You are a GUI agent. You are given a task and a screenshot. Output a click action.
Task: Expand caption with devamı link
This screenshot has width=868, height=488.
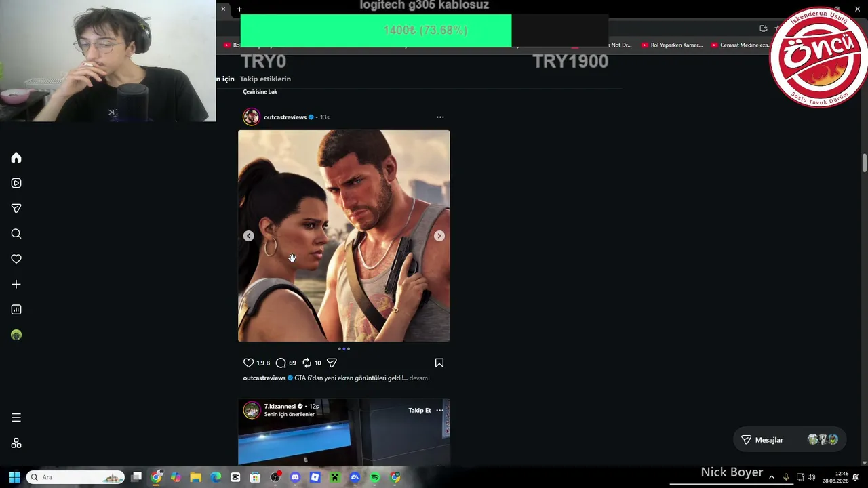pos(419,378)
